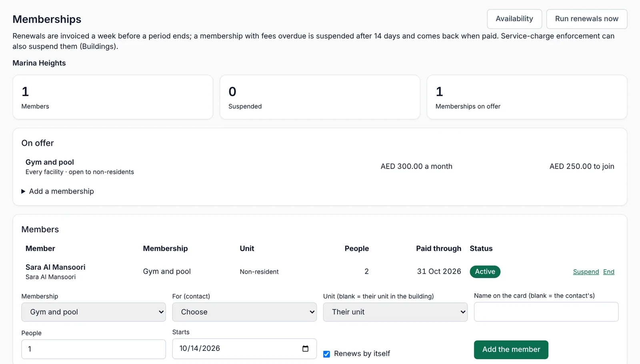
Task: Expand the Add a membership section
Action: click(58, 191)
